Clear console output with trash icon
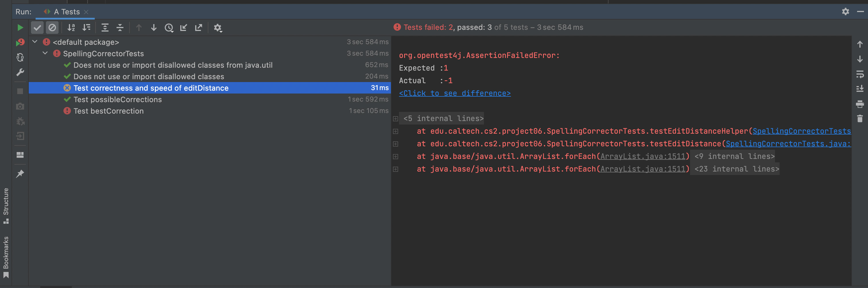 coord(860,118)
